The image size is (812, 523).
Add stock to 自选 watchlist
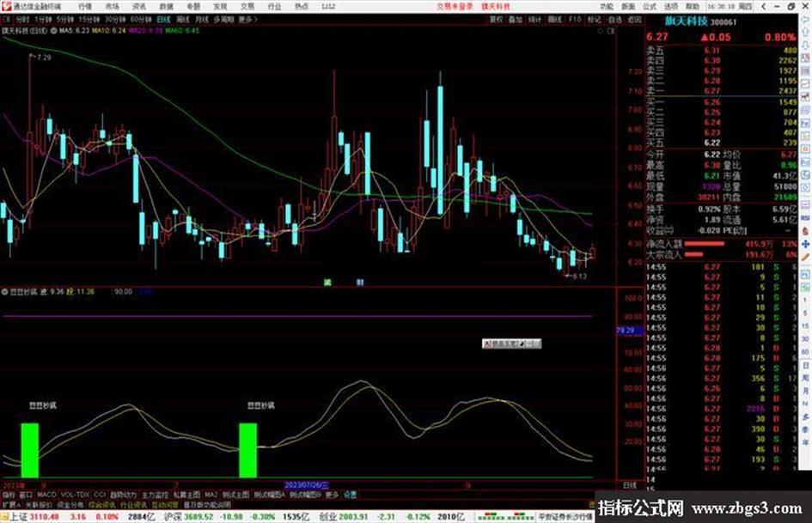click(614, 19)
